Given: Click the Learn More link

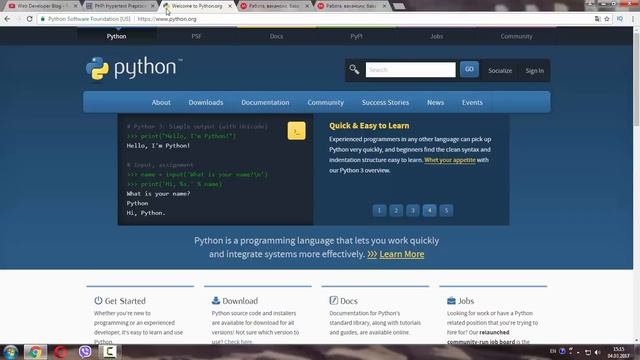Looking at the screenshot, I should pos(402,254).
